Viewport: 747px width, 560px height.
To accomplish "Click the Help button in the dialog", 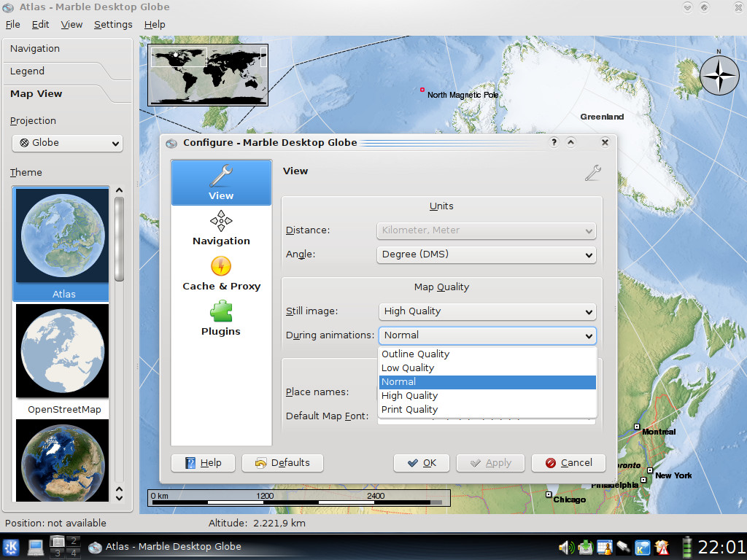I will coord(203,463).
